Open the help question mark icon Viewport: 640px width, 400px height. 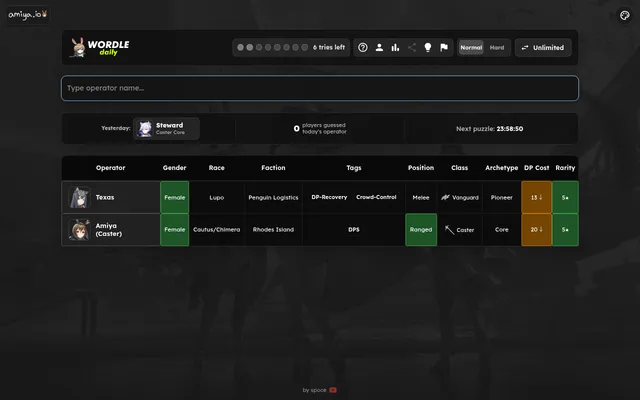pos(362,47)
